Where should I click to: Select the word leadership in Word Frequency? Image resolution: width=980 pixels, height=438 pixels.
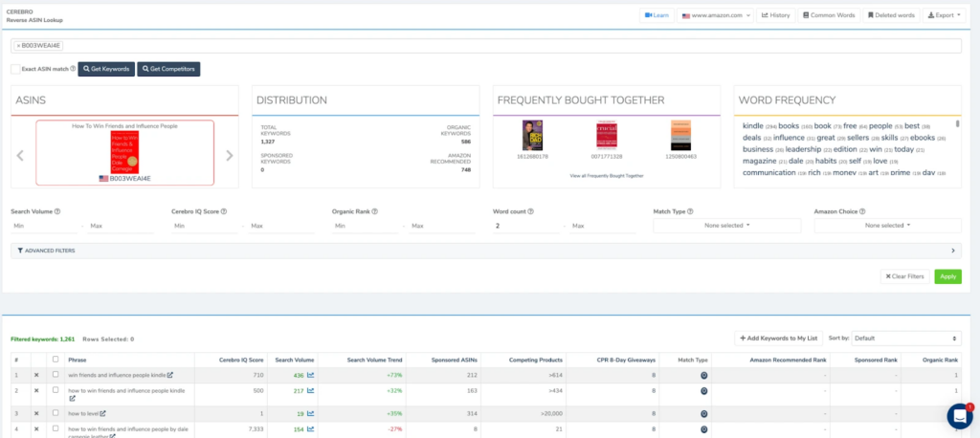(803, 148)
